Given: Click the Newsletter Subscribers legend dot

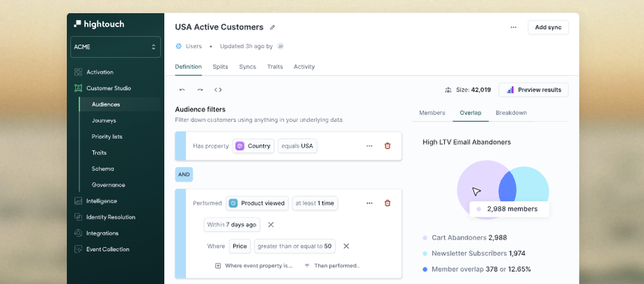Looking at the screenshot, I should pos(424,254).
